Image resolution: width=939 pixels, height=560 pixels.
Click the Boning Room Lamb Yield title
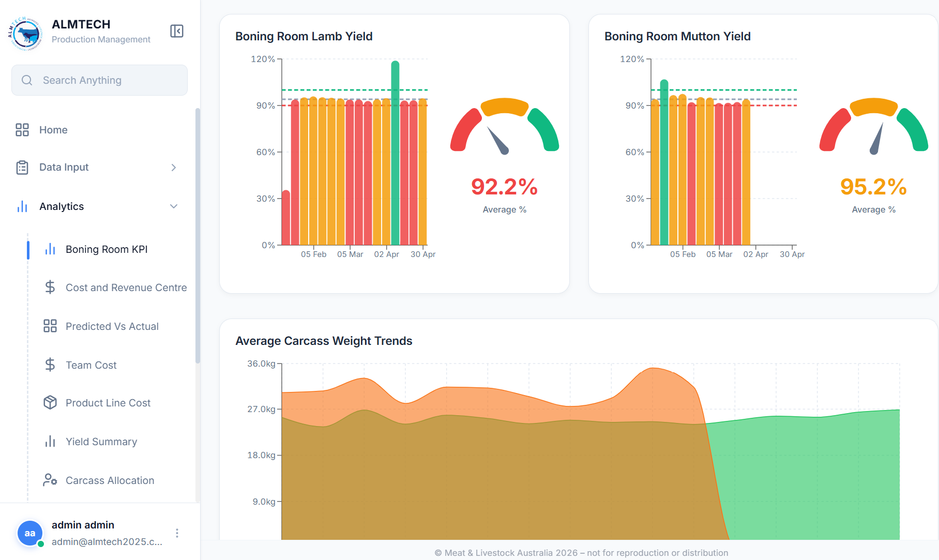[304, 36]
